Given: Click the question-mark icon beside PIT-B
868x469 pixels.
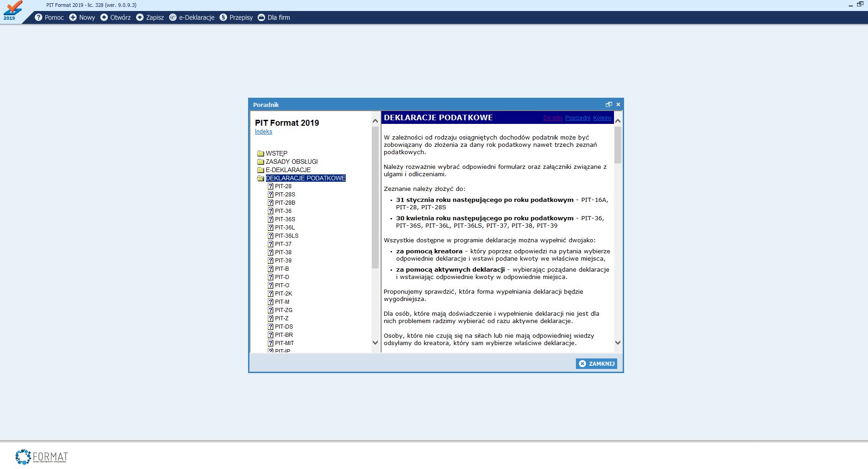Looking at the screenshot, I should click(271, 269).
